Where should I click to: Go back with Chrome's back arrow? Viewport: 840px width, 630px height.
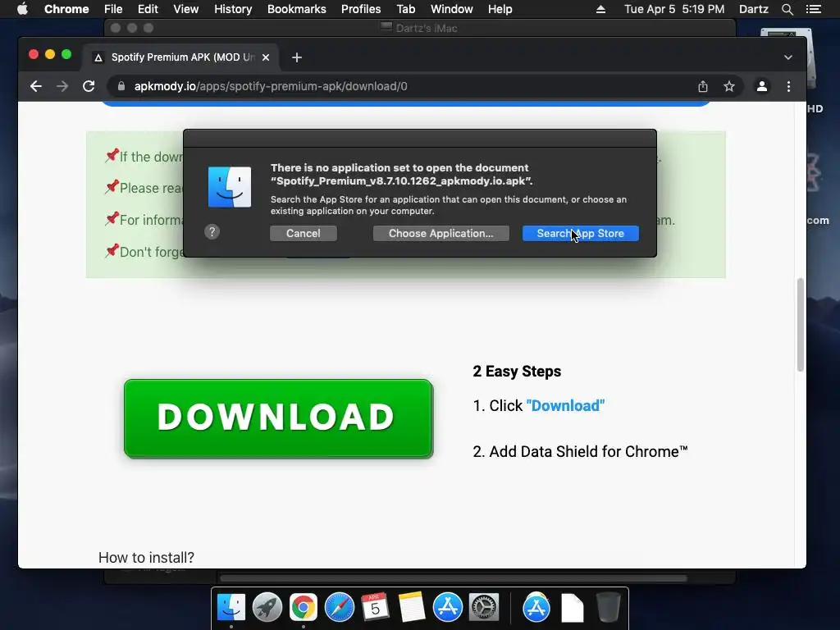point(36,86)
